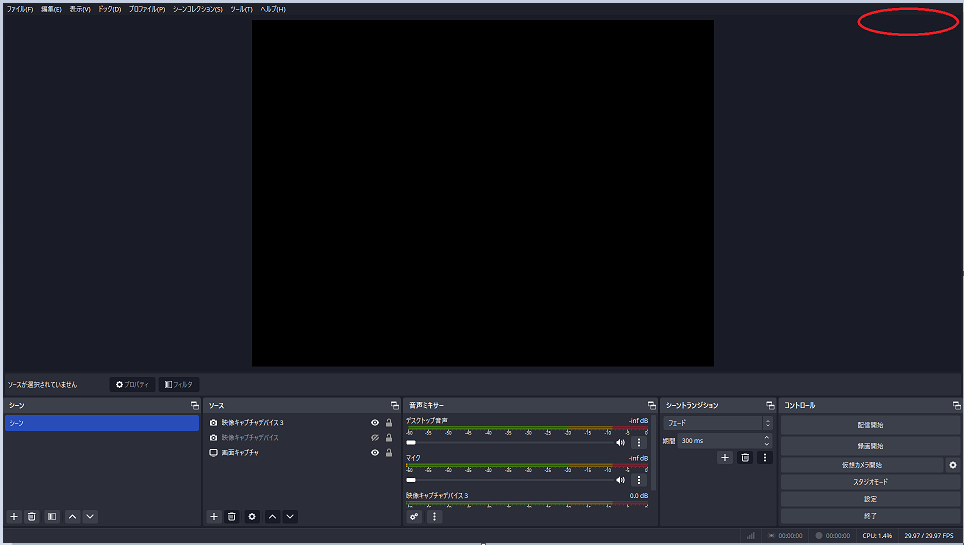Open the プロファイル(P) menu
964x545 pixels.
[x=147, y=9]
